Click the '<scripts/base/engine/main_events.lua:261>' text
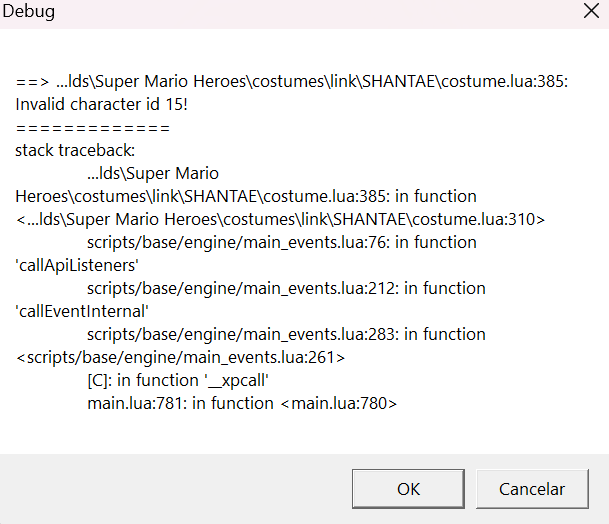Viewport: 609px width, 524px height. [x=180, y=357]
